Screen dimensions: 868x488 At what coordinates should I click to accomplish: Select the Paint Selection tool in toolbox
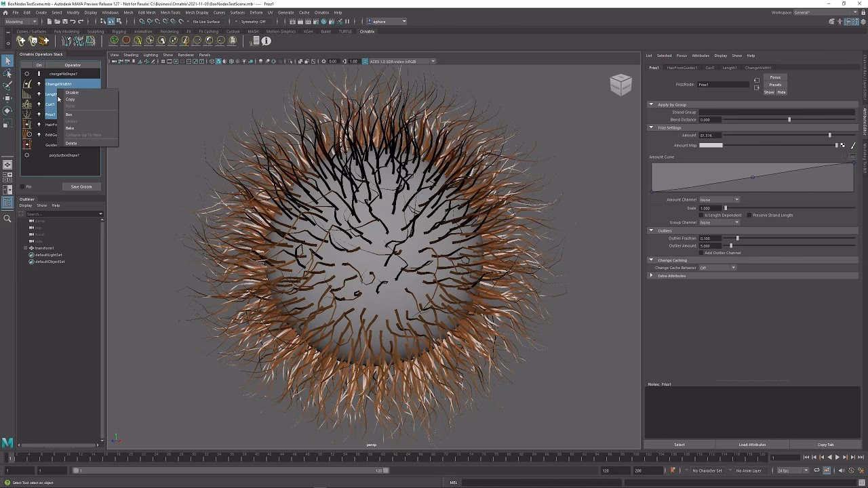7,86
